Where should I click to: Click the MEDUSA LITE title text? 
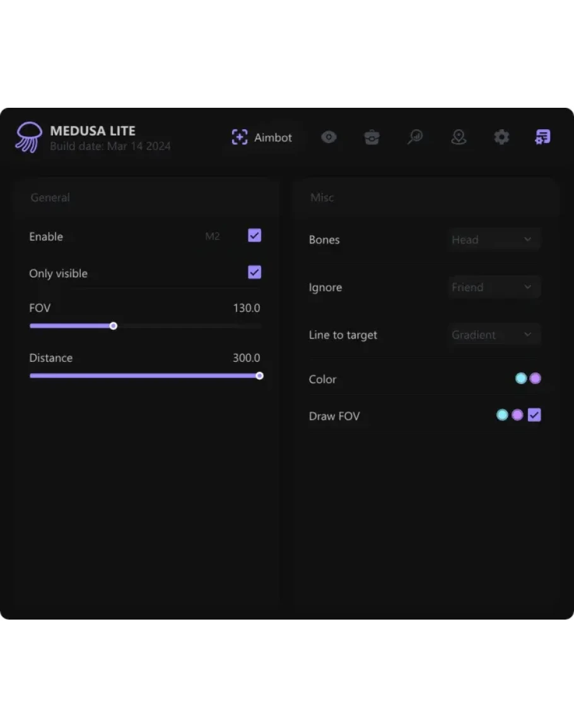[x=93, y=131]
